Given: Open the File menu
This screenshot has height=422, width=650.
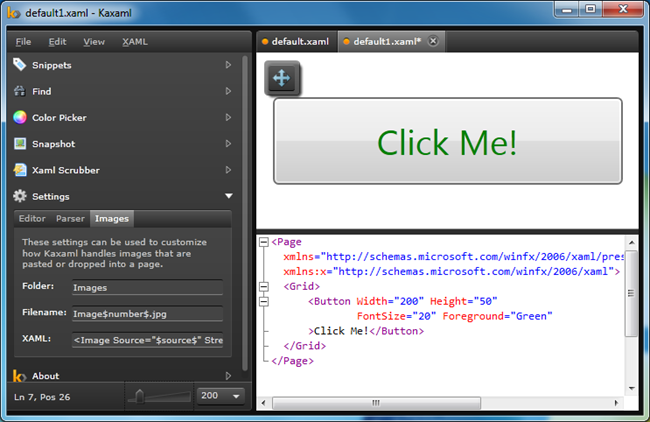Looking at the screenshot, I should pos(23,41).
